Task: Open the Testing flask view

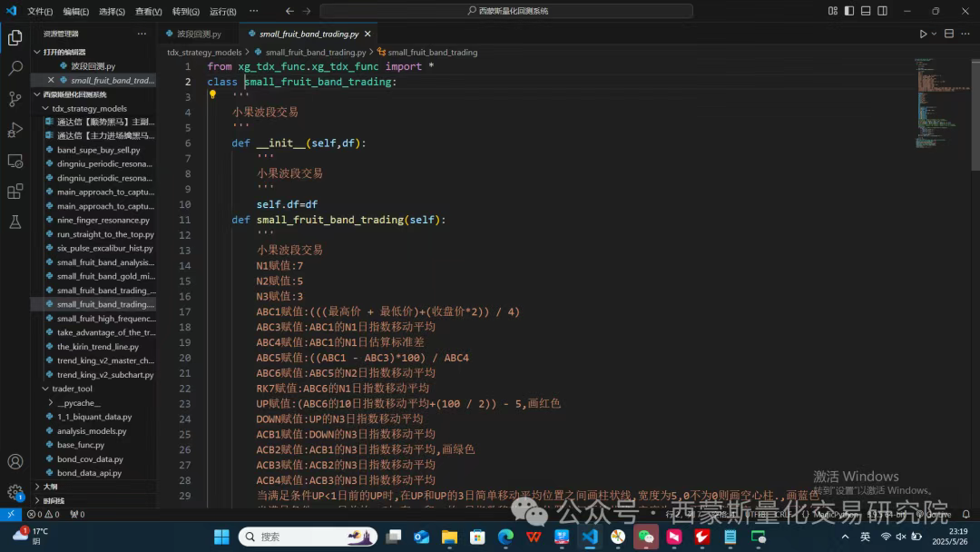Action: 15,222
